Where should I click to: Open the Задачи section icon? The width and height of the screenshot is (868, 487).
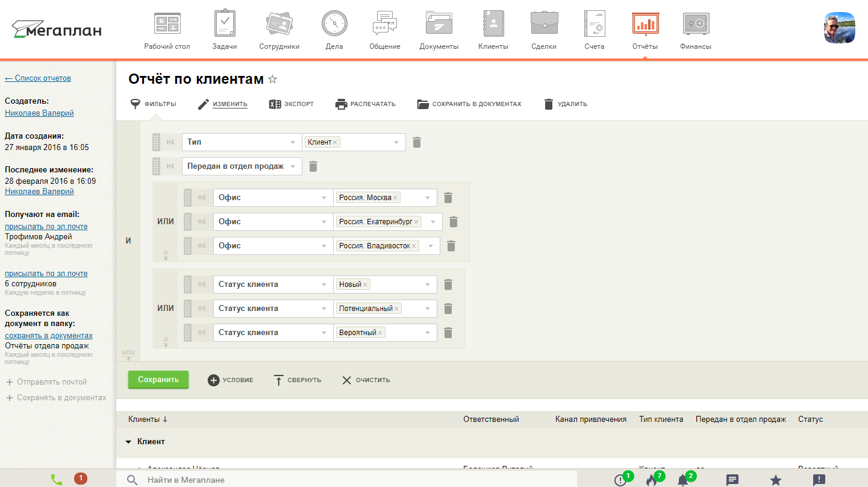point(224,24)
